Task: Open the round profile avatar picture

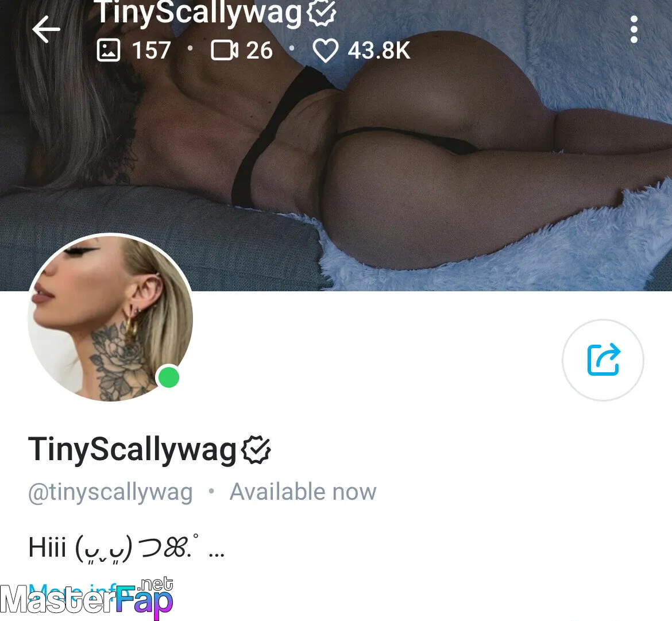Action: (x=110, y=318)
